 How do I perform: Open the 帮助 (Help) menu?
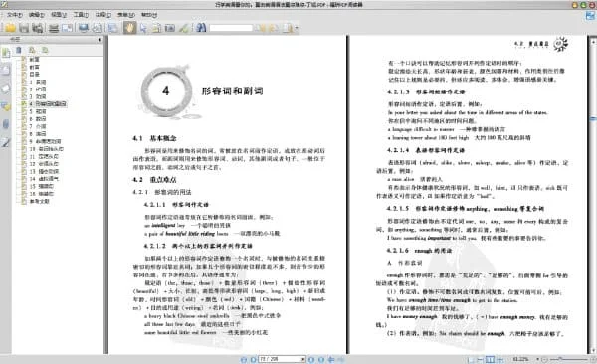point(149,15)
